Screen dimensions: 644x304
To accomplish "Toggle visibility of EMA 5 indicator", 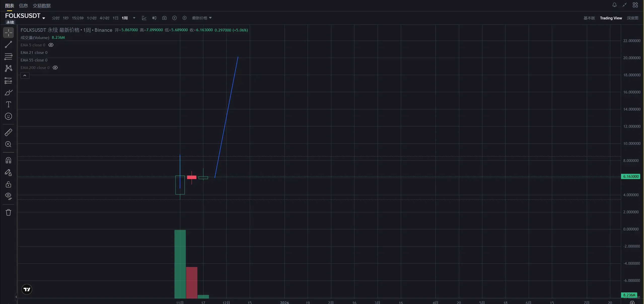I will pyautogui.click(x=51, y=45).
